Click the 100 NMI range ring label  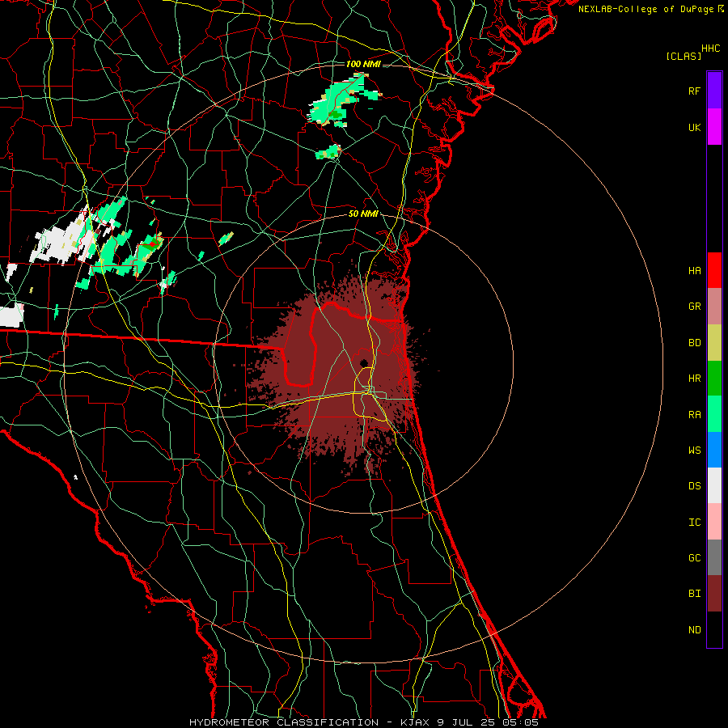click(x=363, y=64)
